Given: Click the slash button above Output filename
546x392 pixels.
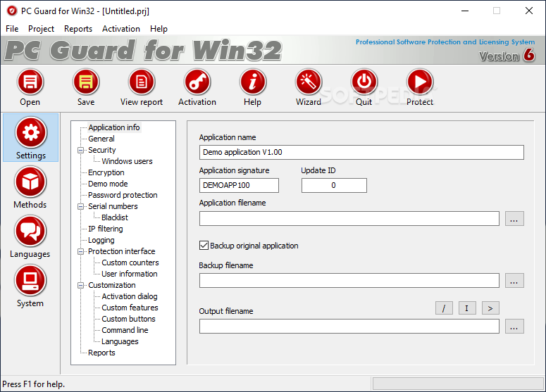Looking at the screenshot, I should coord(444,308).
